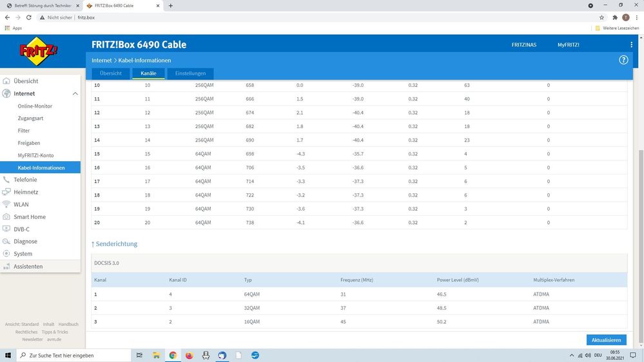Click frequency 698 in channel 15 row
644x362 pixels.
point(249,154)
